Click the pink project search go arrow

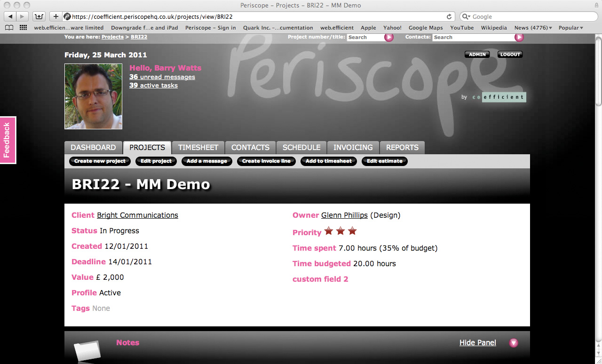point(389,37)
